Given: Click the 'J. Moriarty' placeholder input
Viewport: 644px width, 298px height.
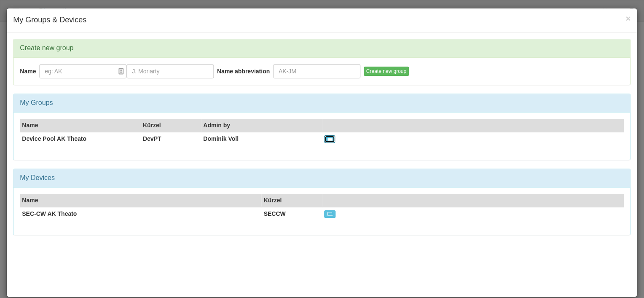Looking at the screenshot, I should coord(170,71).
